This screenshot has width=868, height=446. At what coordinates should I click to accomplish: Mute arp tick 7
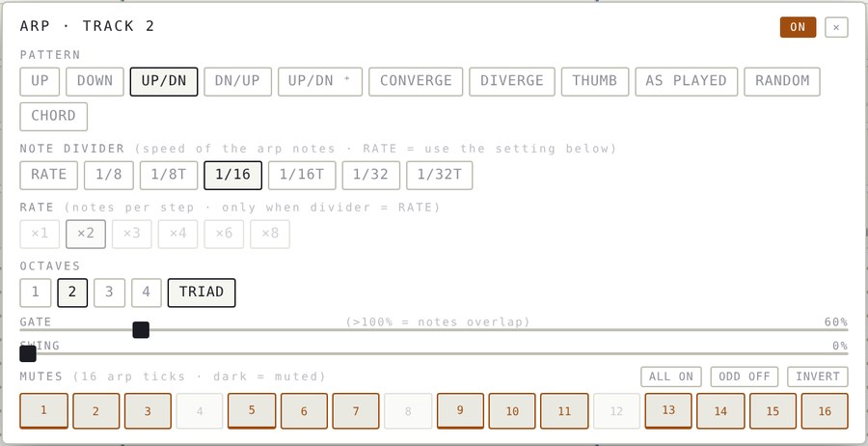pos(356,411)
